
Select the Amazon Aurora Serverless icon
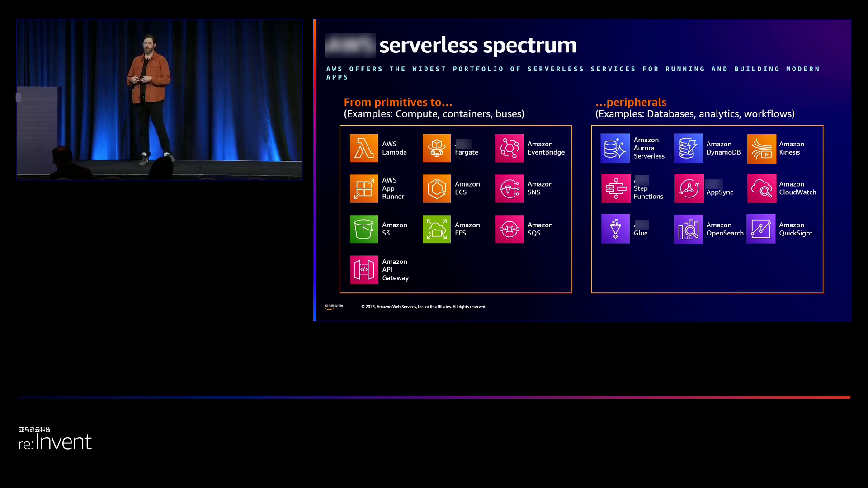[615, 148]
